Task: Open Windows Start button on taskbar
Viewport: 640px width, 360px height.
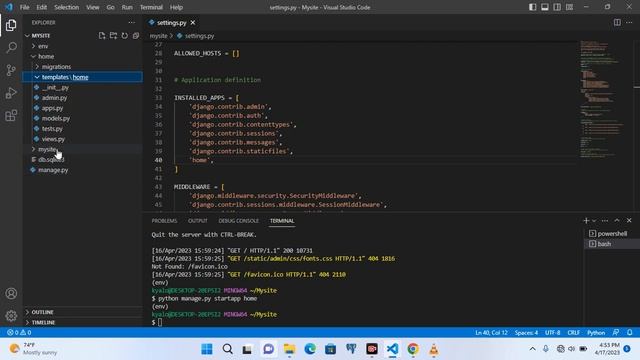Action: (x=207, y=349)
